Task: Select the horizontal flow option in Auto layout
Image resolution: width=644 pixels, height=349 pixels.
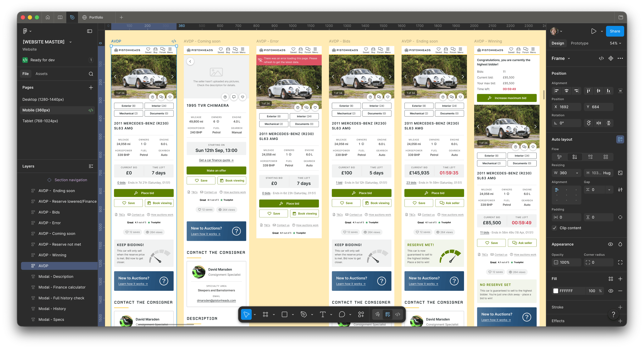Action: tap(590, 157)
